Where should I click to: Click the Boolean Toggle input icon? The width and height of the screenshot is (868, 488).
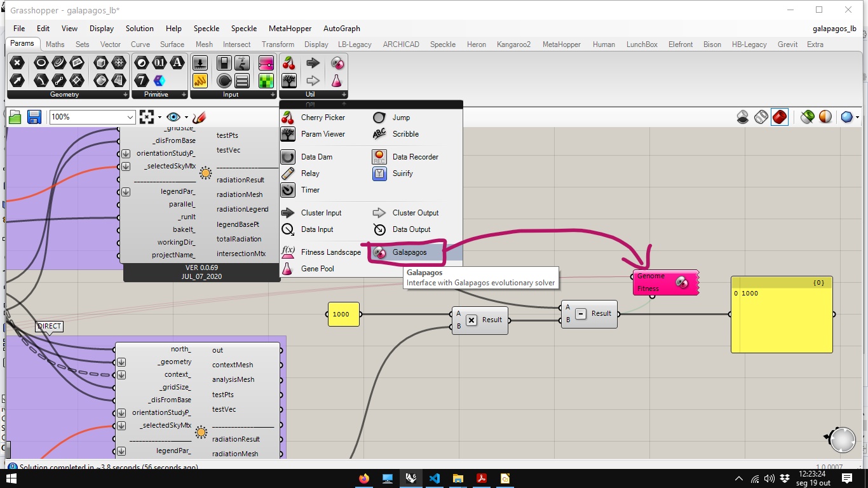[x=224, y=63]
